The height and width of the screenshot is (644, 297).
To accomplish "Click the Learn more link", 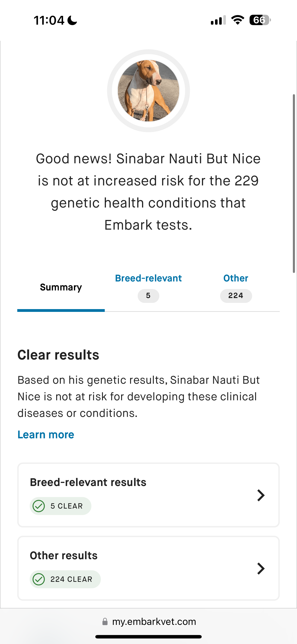I will [46, 435].
